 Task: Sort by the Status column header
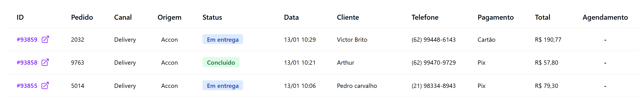[212, 17]
